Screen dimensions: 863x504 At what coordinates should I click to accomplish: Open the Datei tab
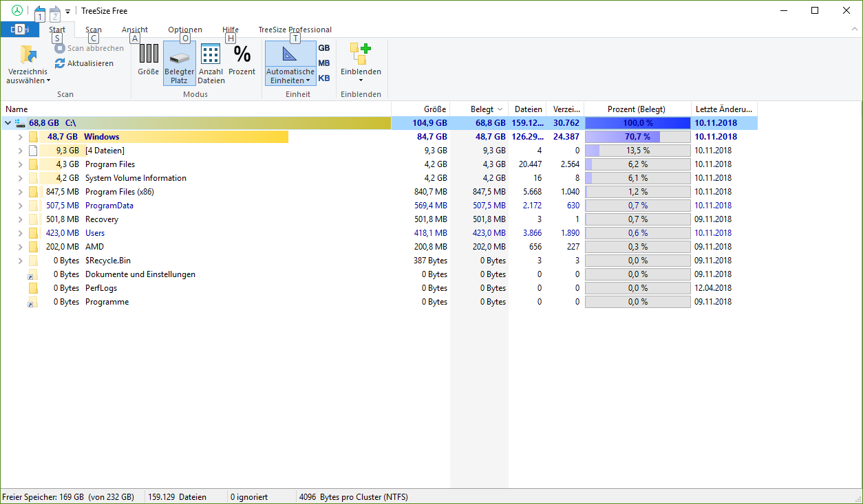(x=19, y=29)
